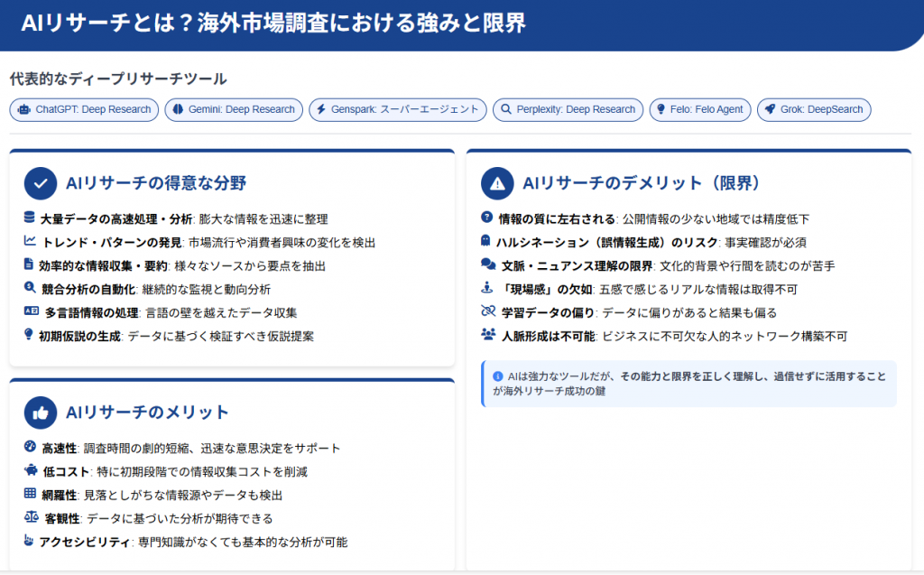Click the Genspark: スーパーエージェント pill
Image resolution: width=924 pixels, height=575 pixels.
click(398, 110)
